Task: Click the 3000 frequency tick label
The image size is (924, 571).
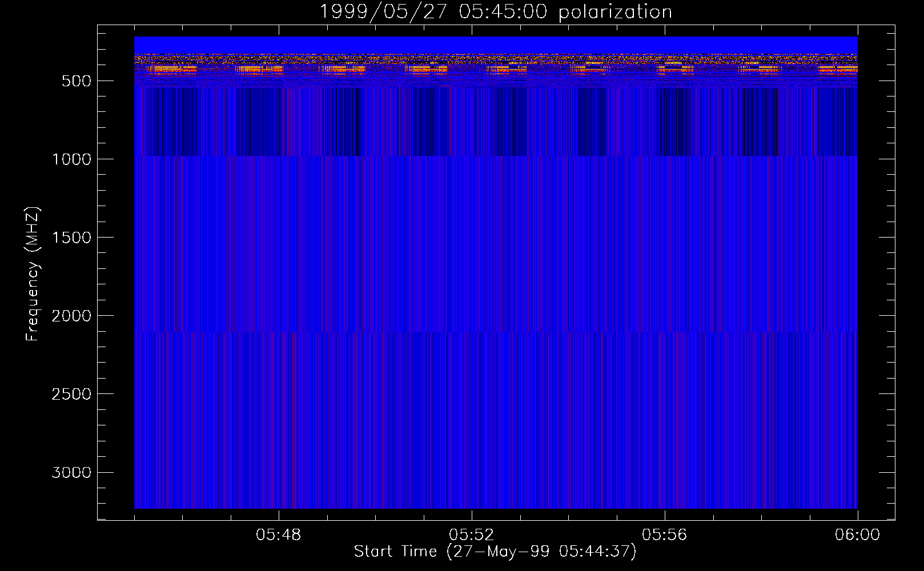Action: pos(71,472)
